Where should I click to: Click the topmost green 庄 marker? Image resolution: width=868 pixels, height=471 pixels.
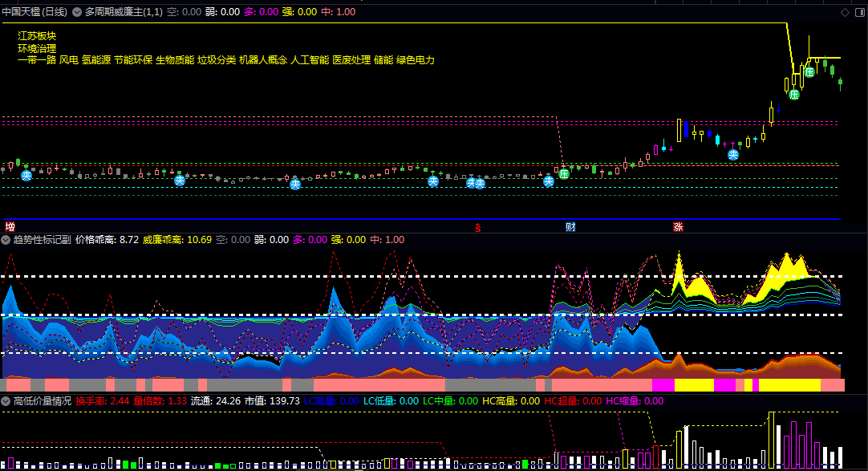(x=809, y=72)
